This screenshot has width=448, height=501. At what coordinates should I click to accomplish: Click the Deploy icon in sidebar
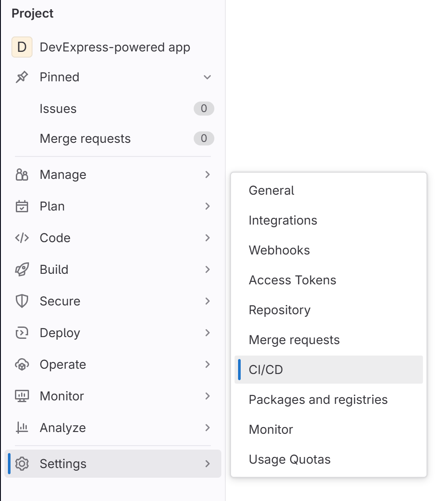22,333
